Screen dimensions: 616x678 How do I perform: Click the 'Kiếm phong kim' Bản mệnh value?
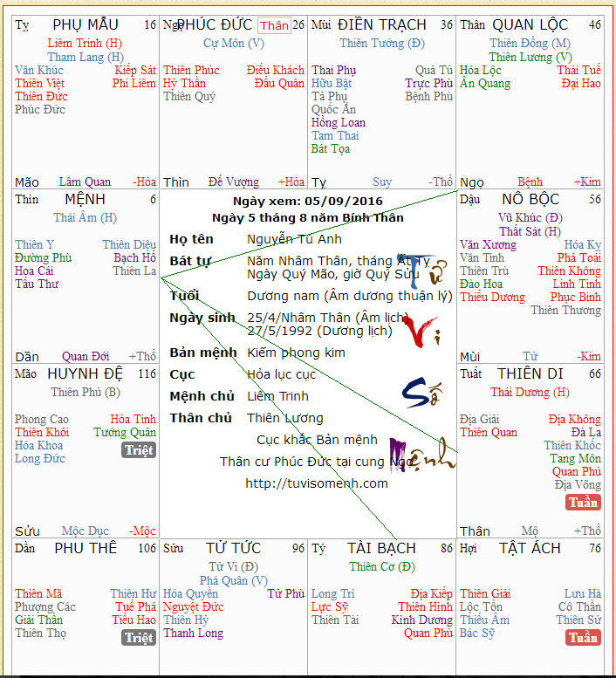[296, 353]
